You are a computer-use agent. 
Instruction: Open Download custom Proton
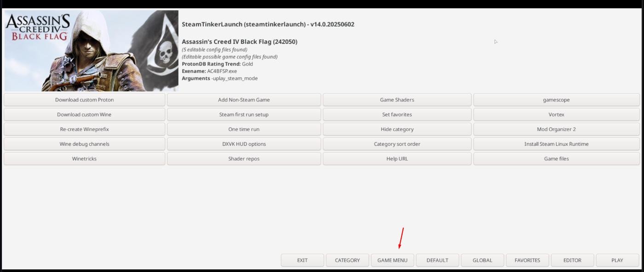tap(84, 100)
